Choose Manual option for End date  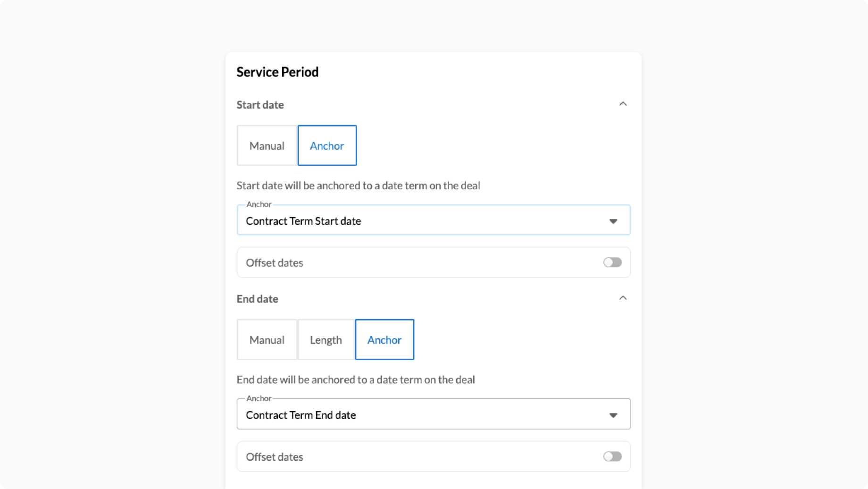267,340
